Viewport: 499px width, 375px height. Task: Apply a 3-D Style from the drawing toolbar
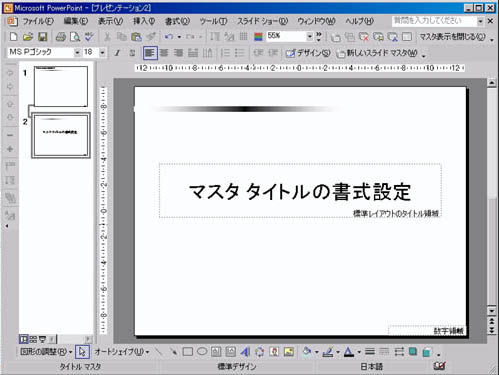[427, 352]
